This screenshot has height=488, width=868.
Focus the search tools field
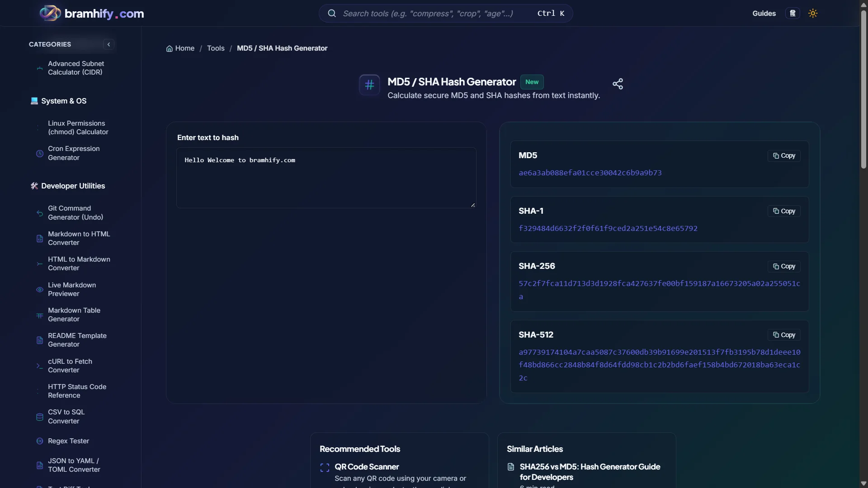tap(445, 14)
